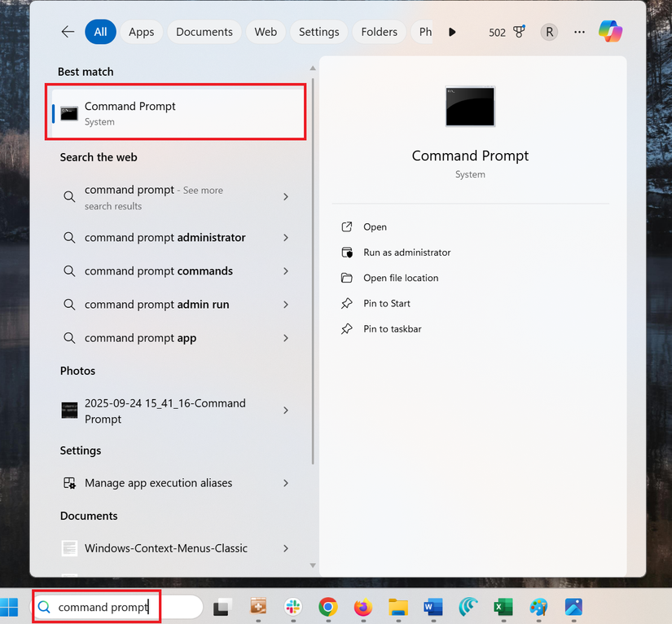Open Photos app from the taskbar

click(x=573, y=607)
